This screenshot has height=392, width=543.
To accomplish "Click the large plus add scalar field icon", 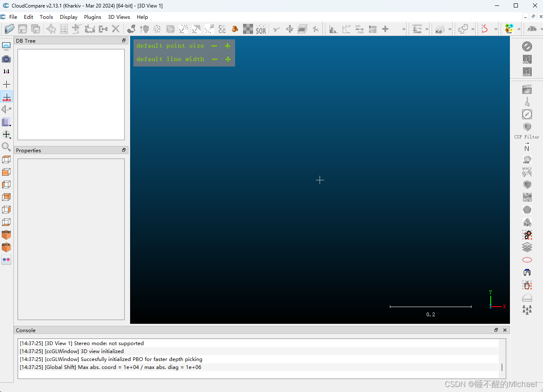I will [x=385, y=29].
